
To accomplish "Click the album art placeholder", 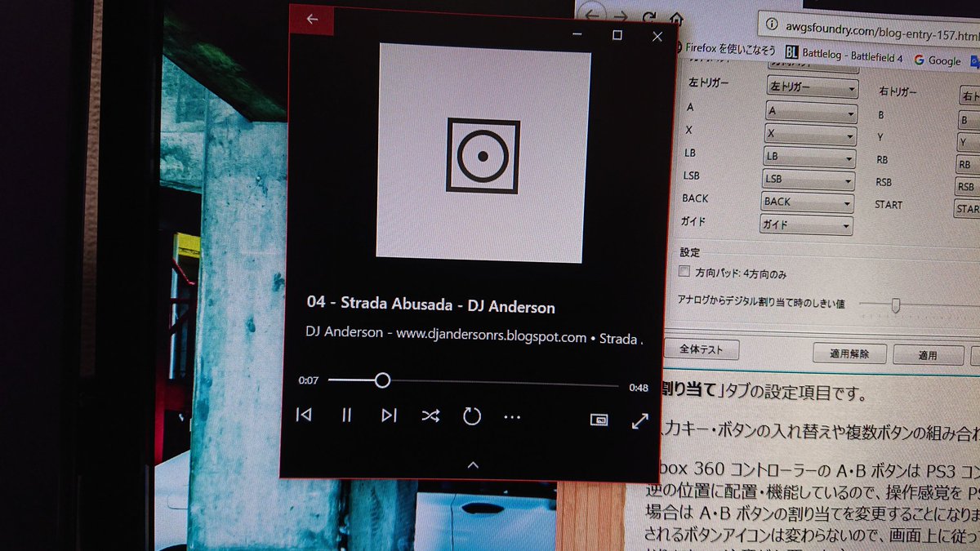I will pyautogui.click(x=483, y=153).
